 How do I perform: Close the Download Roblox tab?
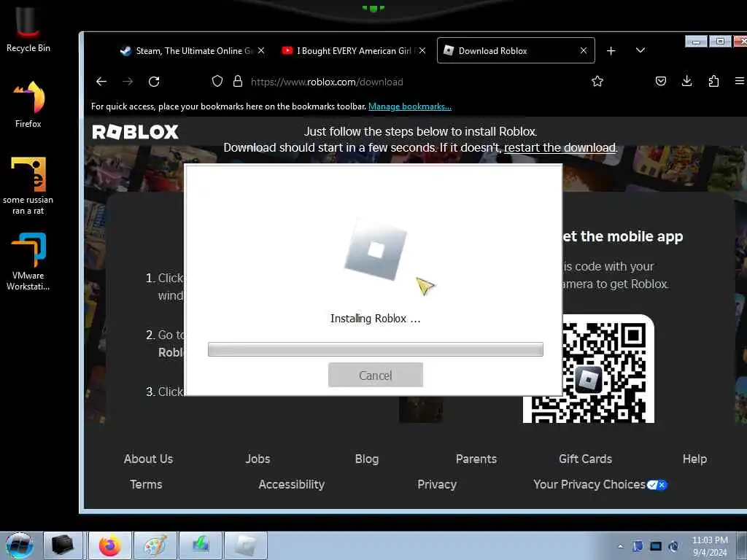pos(584,50)
